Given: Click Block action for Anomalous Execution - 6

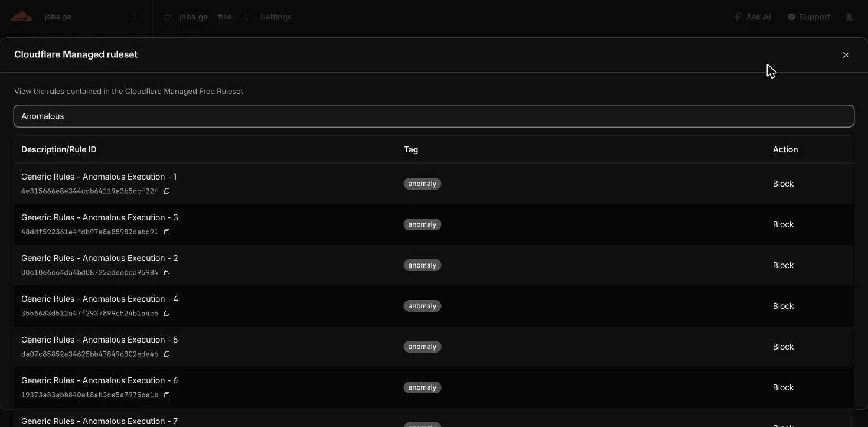Looking at the screenshot, I should click(x=783, y=387).
